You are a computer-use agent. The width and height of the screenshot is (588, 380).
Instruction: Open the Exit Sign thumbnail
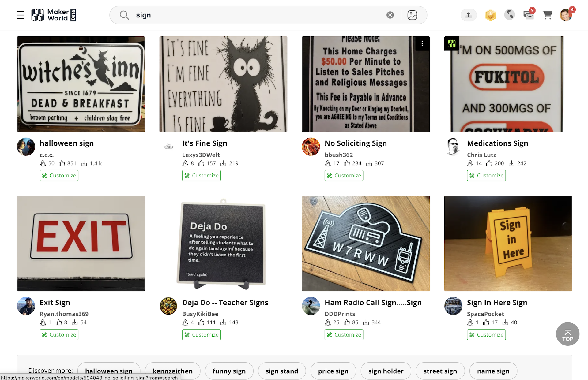click(x=81, y=243)
